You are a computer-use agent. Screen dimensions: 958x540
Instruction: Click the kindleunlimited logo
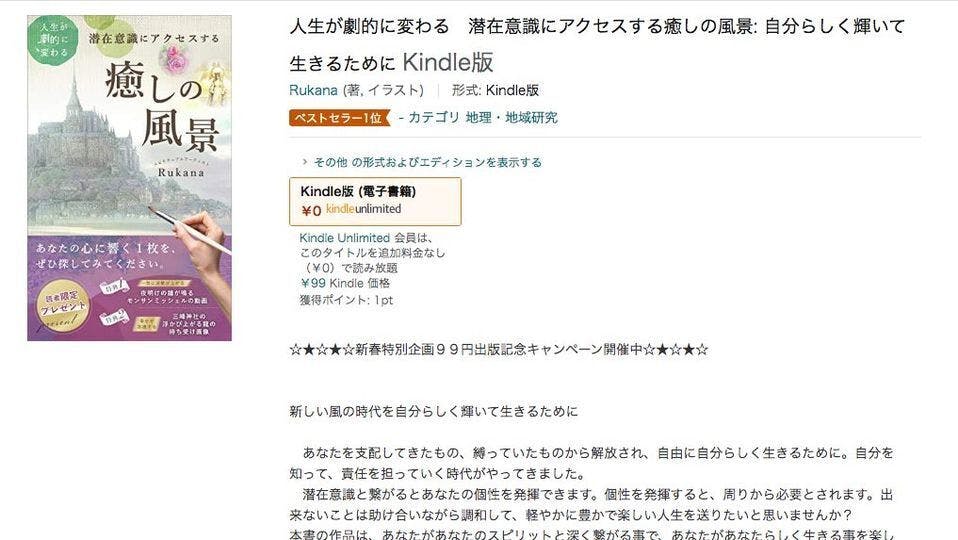pos(364,209)
